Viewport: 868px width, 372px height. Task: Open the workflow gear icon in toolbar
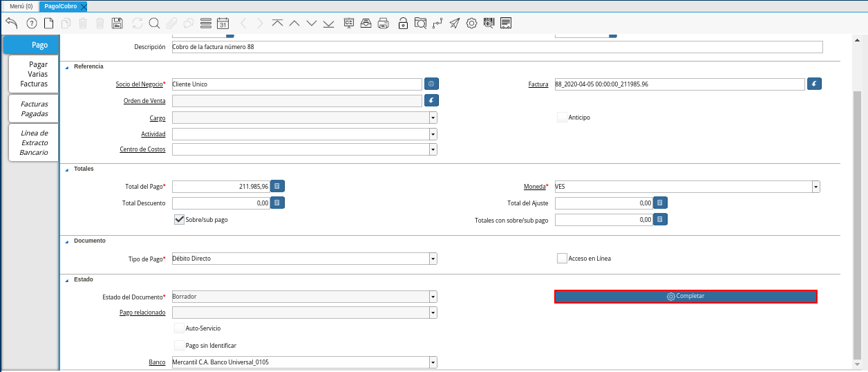(471, 23)
